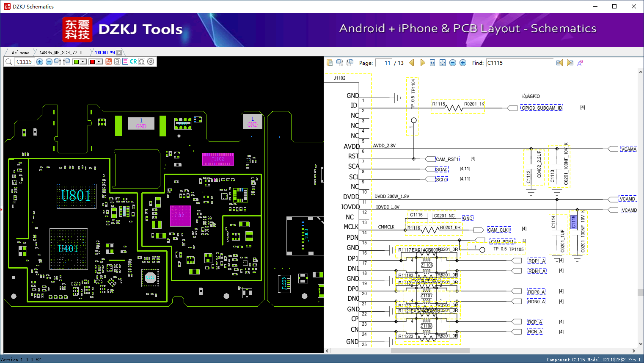
Task: Click the schematic vertical scrollbar down arrow
Action: [640, 344]
